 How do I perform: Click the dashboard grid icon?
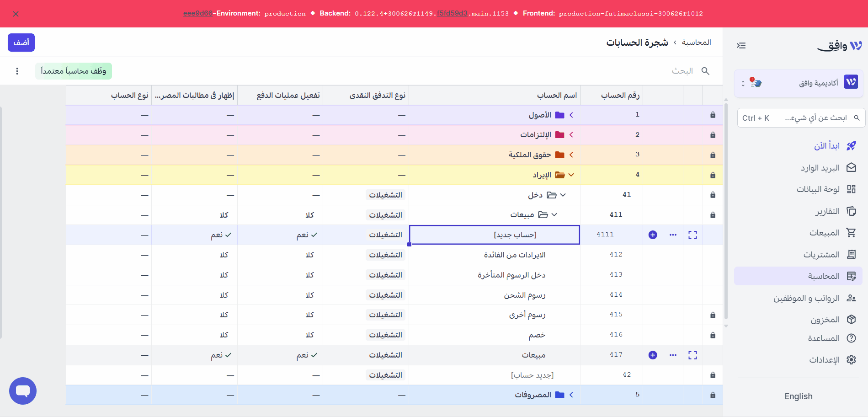click(x=851, y=189)
